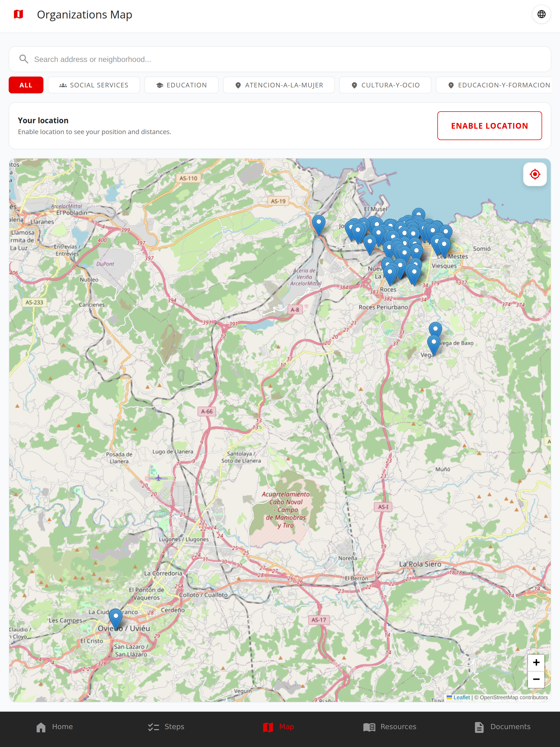
Task: Filter by ATENCION-A-LA-MUJER
Action: 279,85
